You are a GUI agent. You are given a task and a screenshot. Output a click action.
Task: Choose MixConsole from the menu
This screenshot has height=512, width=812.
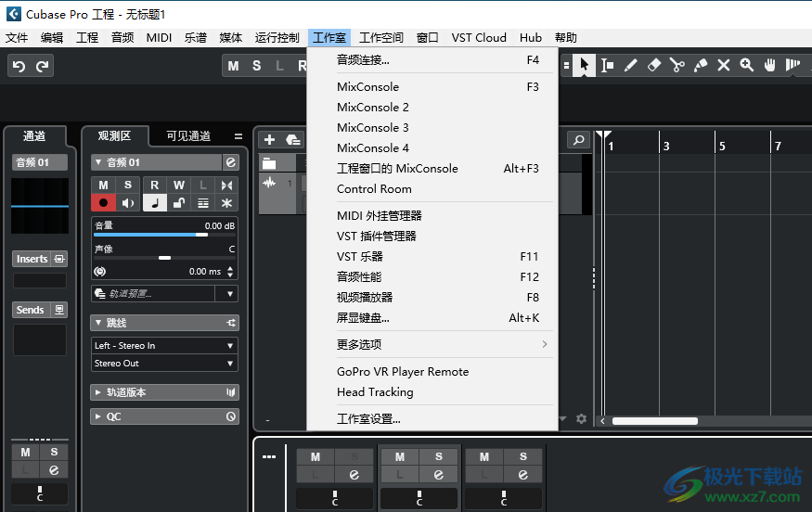point(432,87)
